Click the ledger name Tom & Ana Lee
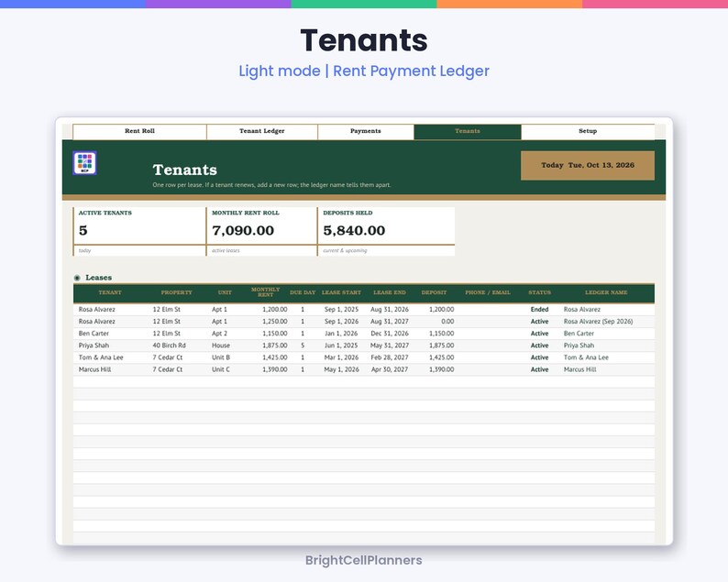This screenshot has width=728, height=582. (x=586, y=357)
